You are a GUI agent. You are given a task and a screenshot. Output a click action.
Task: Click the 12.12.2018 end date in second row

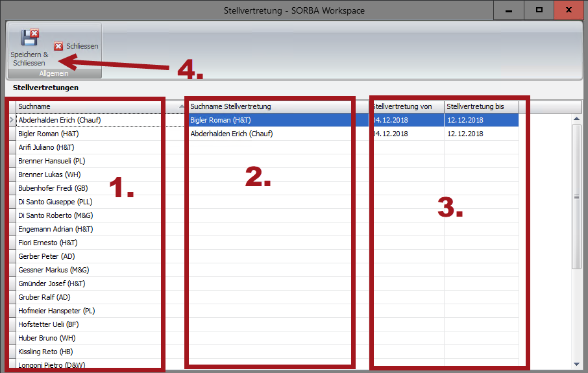point(480,134)
